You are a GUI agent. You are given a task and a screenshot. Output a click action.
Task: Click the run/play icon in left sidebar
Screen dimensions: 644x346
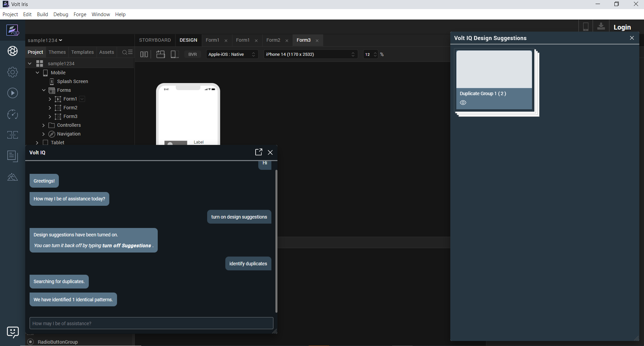pyautogui.click(x=13, y=93)
